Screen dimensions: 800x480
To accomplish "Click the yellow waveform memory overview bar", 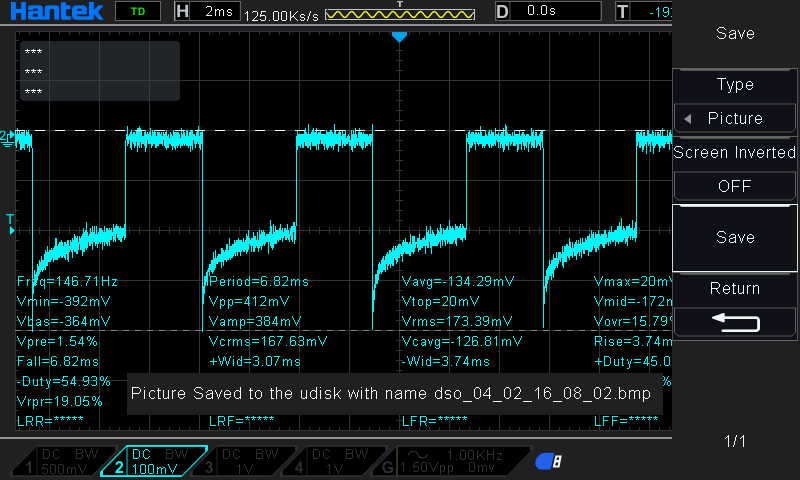I will (x=400, y=14).
